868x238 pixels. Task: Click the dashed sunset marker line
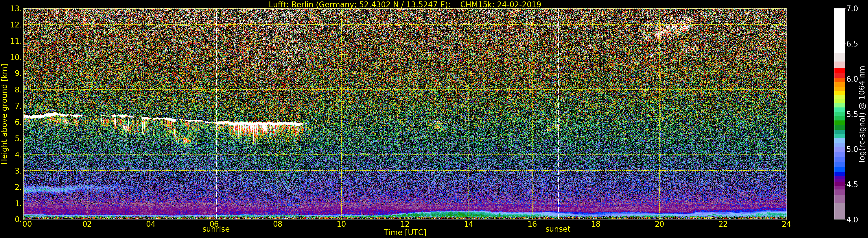tap(558, 114)
